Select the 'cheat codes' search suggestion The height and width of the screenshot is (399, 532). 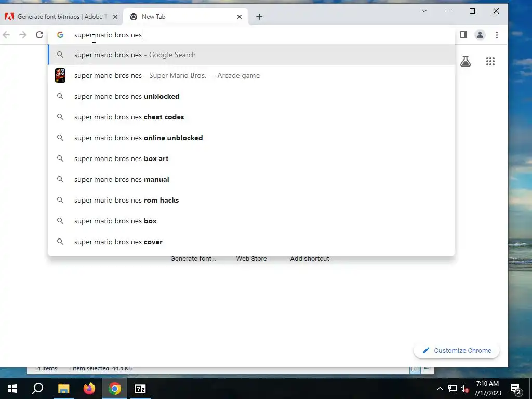click(251, 117)
